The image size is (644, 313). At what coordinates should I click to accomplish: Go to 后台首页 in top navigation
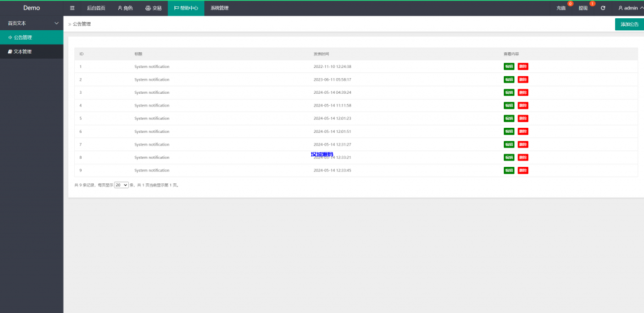[96, 8]
